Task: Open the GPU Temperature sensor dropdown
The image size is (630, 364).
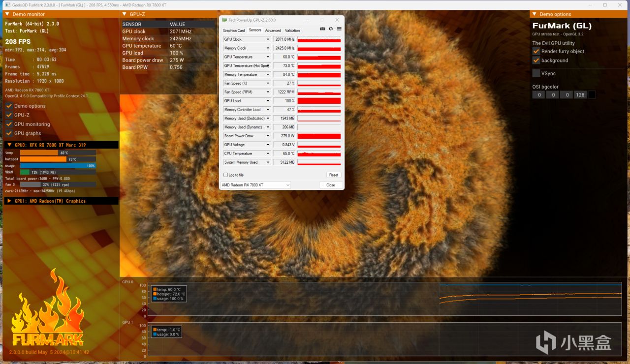Action: [268, 57]
